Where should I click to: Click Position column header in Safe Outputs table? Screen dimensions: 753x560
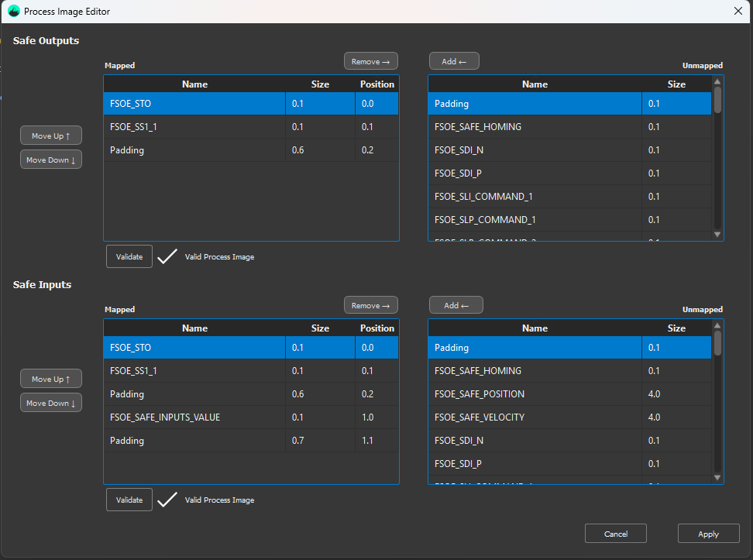tap(377, 84)
